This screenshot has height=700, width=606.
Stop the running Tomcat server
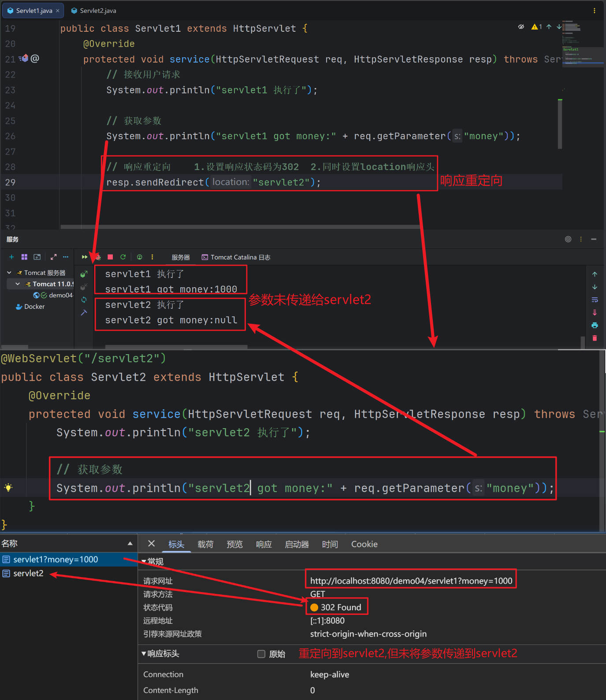(110, 257)
